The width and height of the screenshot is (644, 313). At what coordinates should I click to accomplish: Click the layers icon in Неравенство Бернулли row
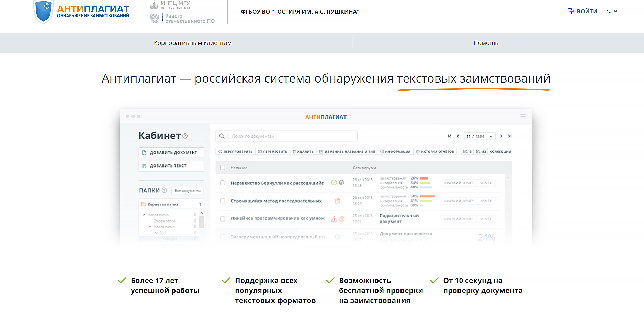click(341, 183)
